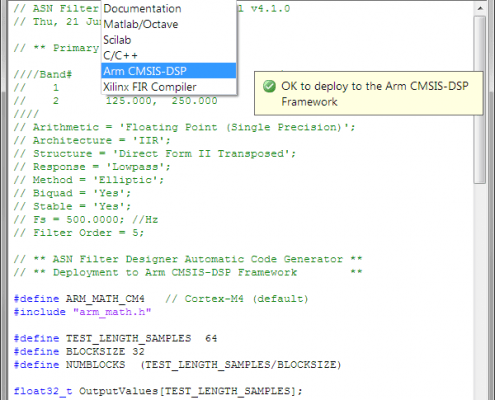Place cursor on the "arm_math.h" include string
The height and width of the screenshot is (400, 495).
pyautogui.click(x=112, y=312)
